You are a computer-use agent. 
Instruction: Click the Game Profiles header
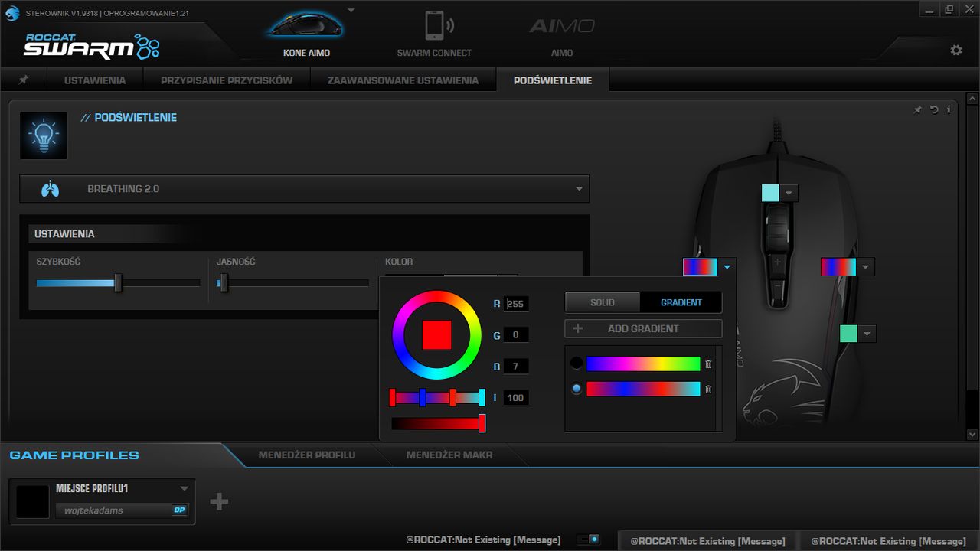[74, 455]
